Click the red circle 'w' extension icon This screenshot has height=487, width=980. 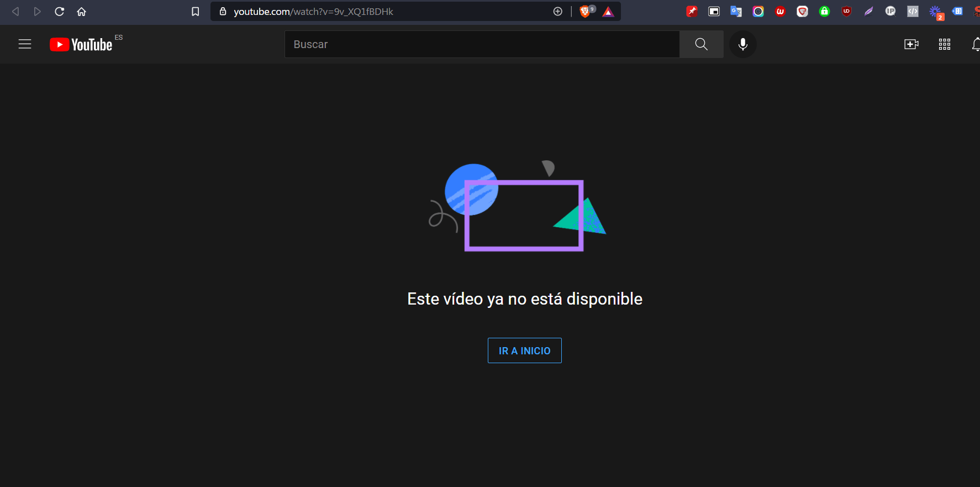coord(780,12)
